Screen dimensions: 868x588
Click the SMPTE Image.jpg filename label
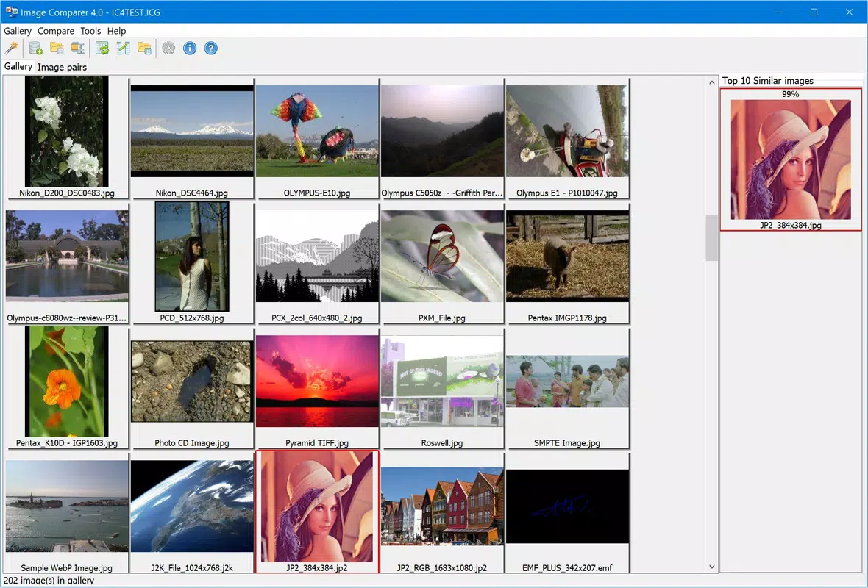click(567, 443)
